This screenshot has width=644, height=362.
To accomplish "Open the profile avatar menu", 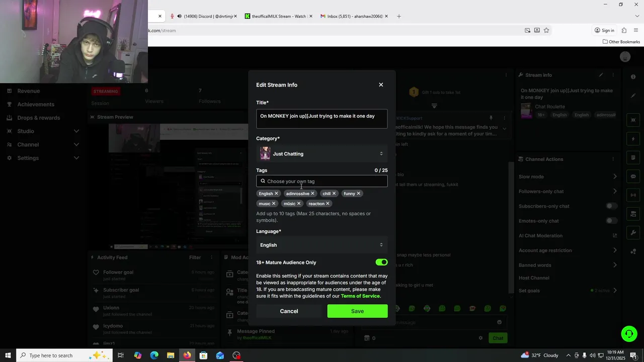I will tap(625, 57).
